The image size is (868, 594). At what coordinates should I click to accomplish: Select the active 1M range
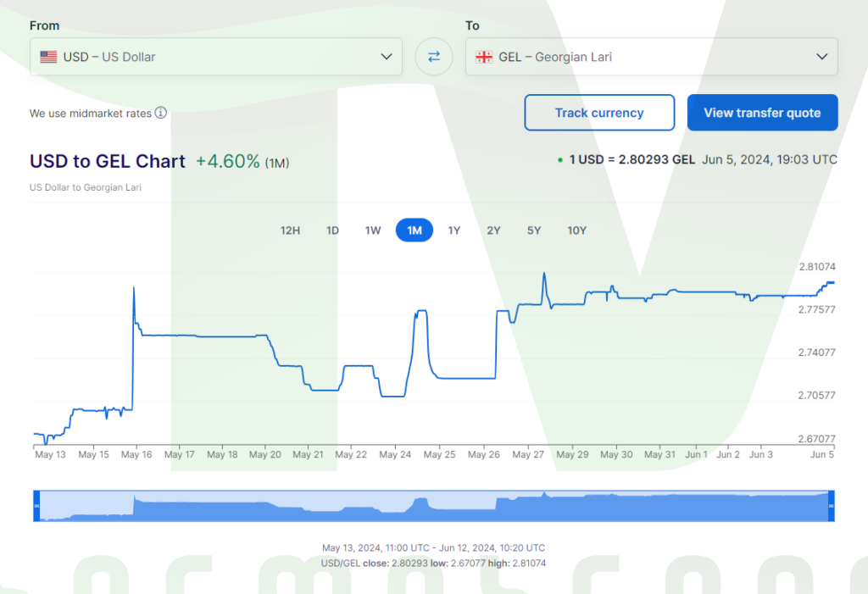pyautogui.click(x=415, y=230)
